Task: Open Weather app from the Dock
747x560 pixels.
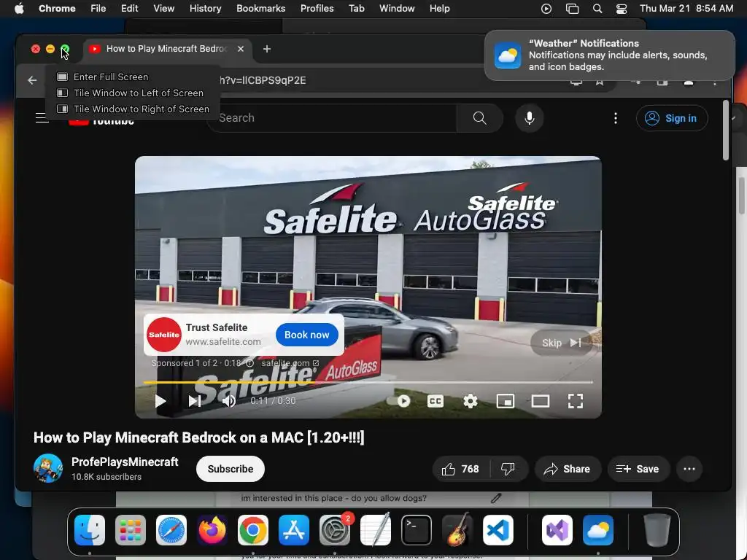Action: [x=598, y=530]
